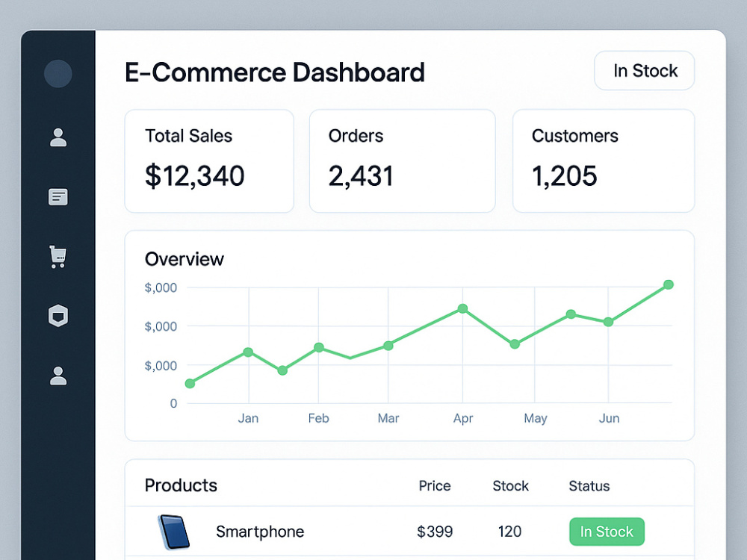Click the first chart point at axis start
747x560 pixels.
(190, 383)
